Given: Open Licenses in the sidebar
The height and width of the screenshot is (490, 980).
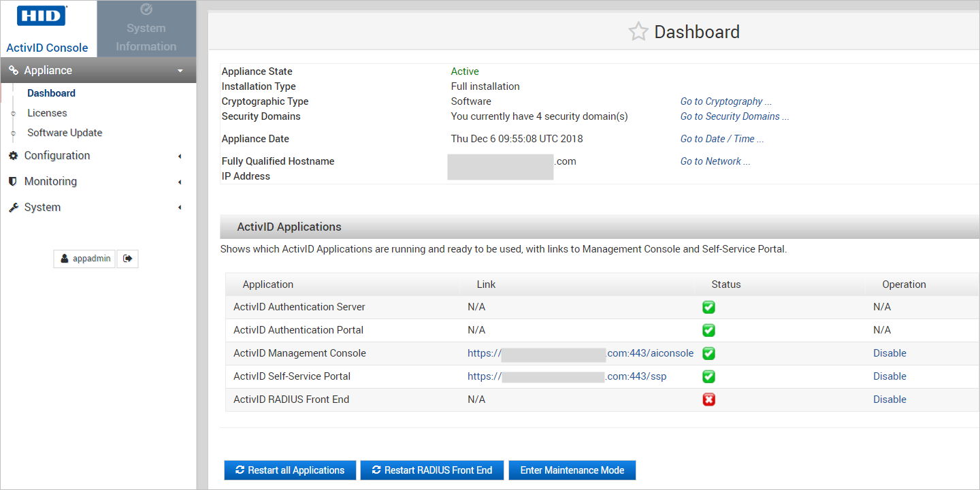Looking at the screenshot, I should pyautogui.click(x=47, y=113).
